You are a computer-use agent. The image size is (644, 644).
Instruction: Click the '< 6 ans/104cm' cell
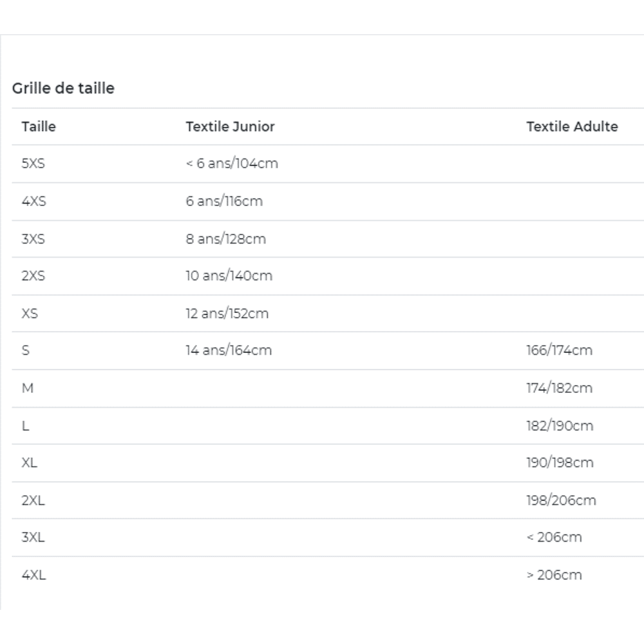[232, 164]
